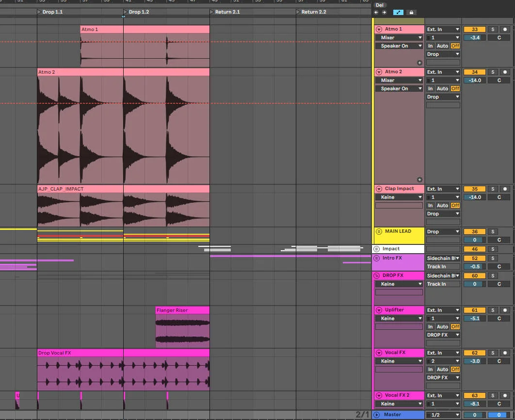Set Uplifter monitor to Auto
515x420 pixels.
(442, 327)
